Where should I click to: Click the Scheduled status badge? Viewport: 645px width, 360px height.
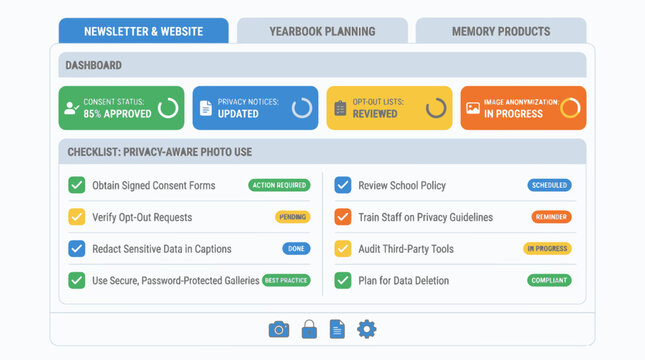click(x=550, y=185)
